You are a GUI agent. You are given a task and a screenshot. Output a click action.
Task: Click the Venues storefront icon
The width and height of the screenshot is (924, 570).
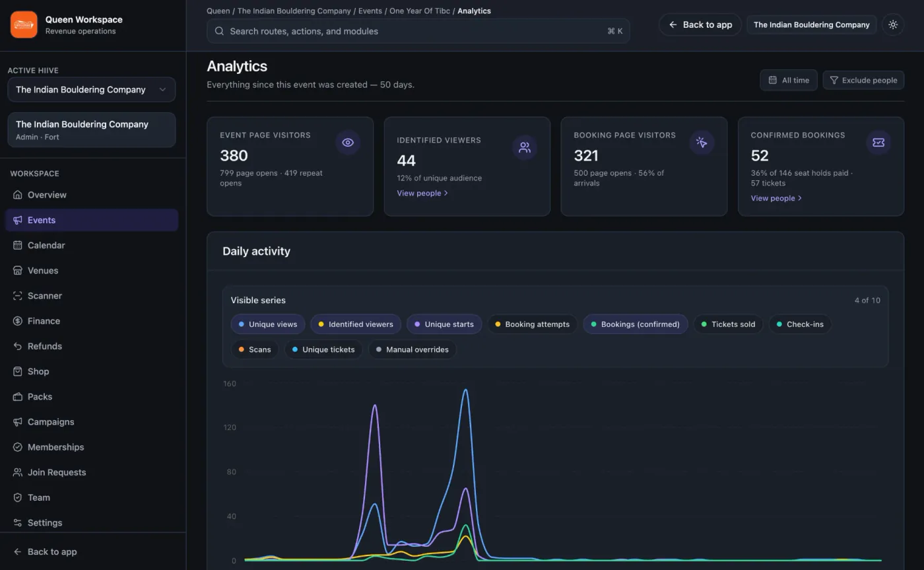tap(18, 270)
